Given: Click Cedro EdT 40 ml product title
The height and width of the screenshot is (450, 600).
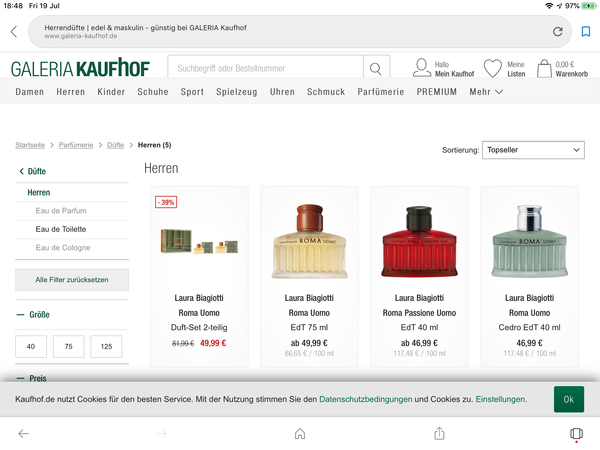Looking at the screenshot, I should click(x=530, y=328).
